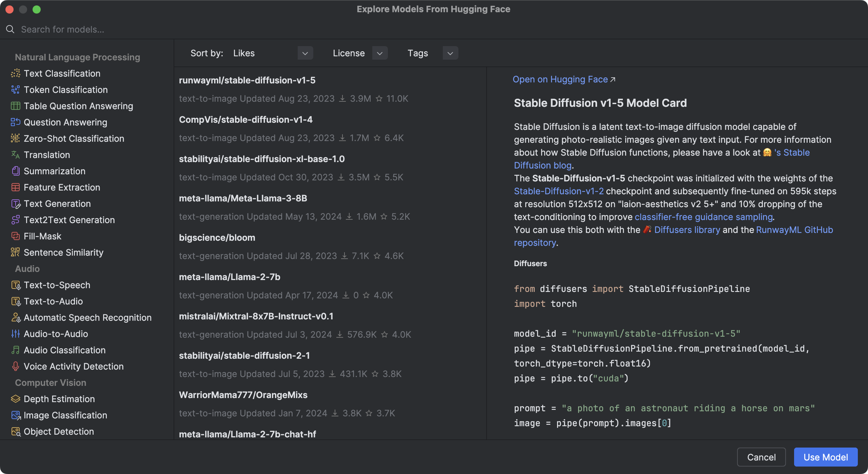Open the Sort by Likes dropdown
This screenshot has height=474, width=868.
pos(305,53)
